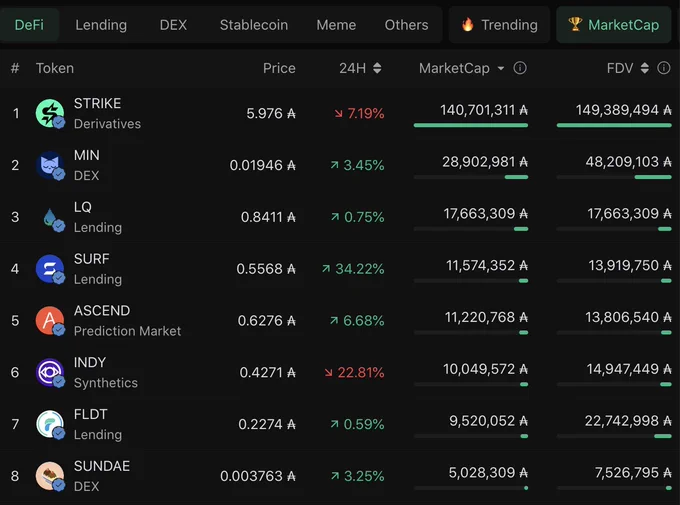Viewport: 680px width, 505px height.
Task: Click market cap value 9,520,052
Action: (x=488, y=421)
